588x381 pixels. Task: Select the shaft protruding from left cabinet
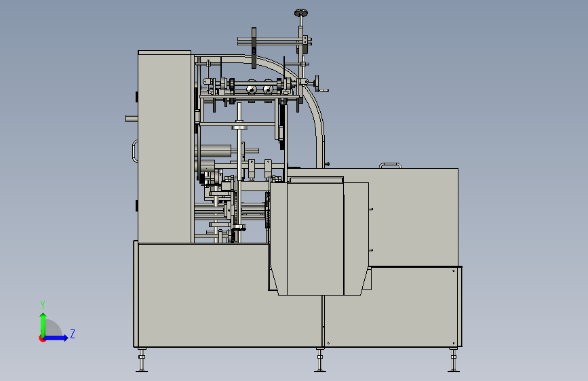[x=132, y=119]
